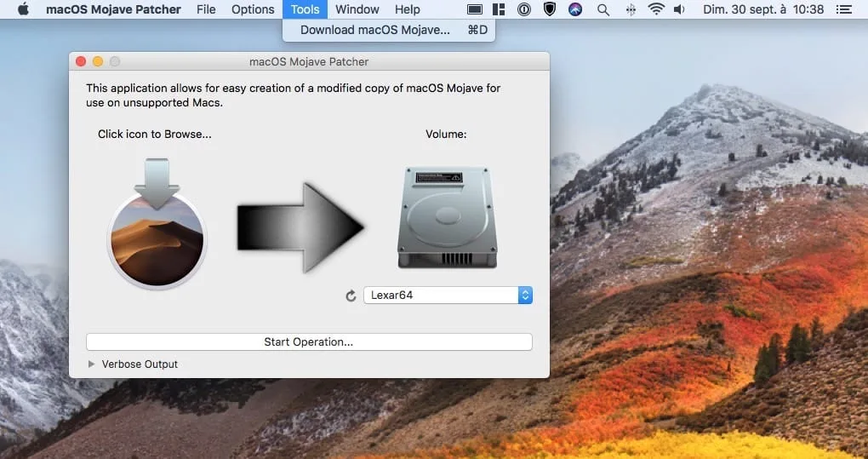Click the Bluetooth icon in menu bar
This screenshot has width=868, height=459.
point(631,9)
